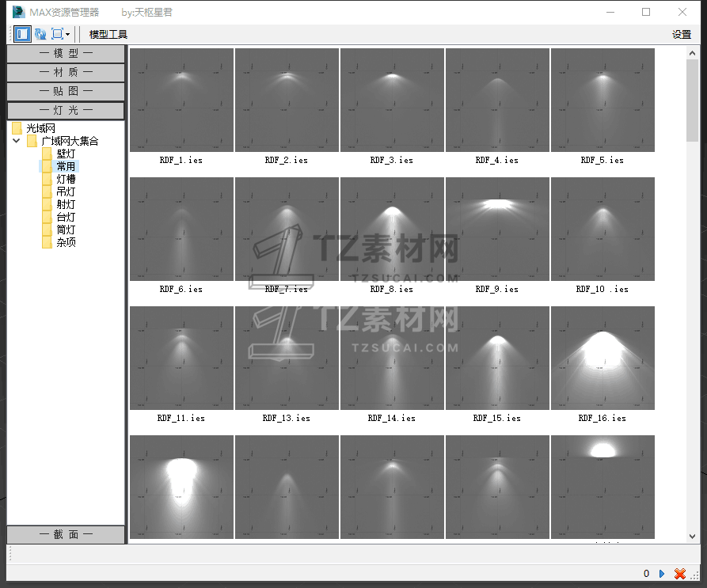Minimize the MAX资源管理器 window
This screenshot has width=707, height=588.
coord(610,12)
